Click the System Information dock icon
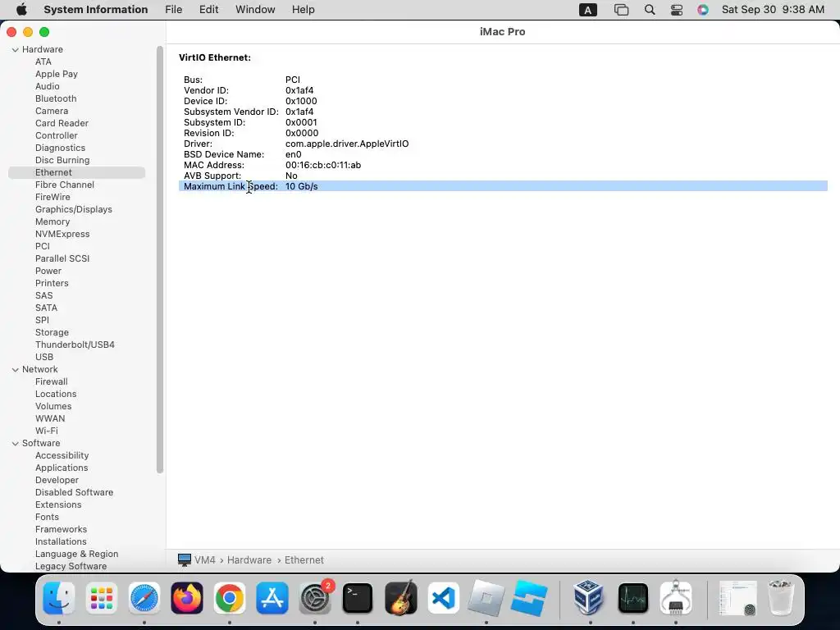The height and width of the screenshot is (630, 840). 676,598
